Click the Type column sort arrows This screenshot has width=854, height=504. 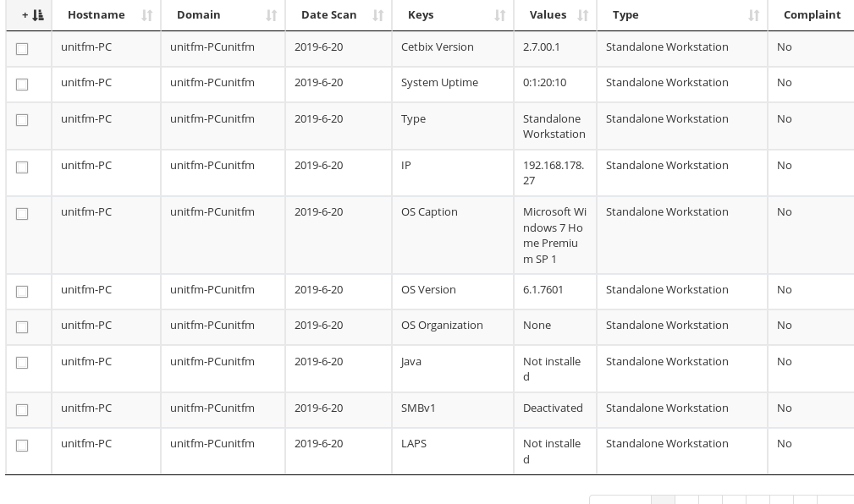click(x=754, y=15)
